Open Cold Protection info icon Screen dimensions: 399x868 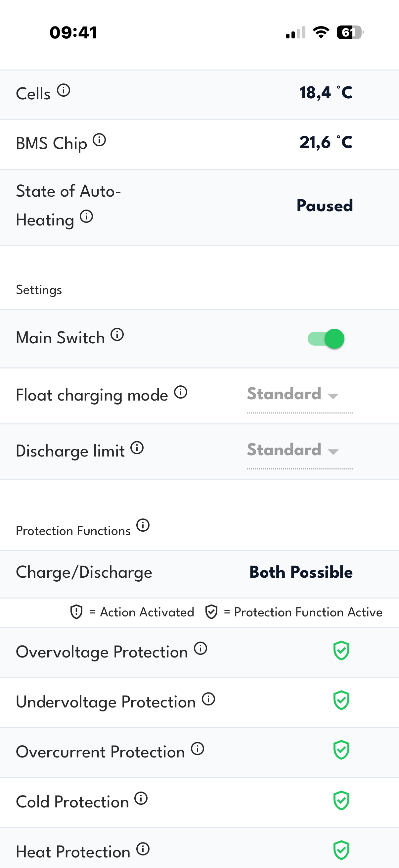141,798
